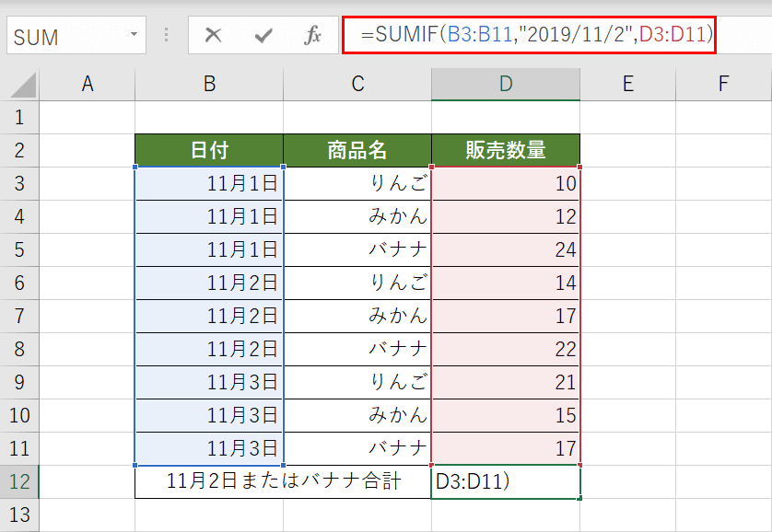
Task: Select the 日付 header cell
Action: [208, 150]
